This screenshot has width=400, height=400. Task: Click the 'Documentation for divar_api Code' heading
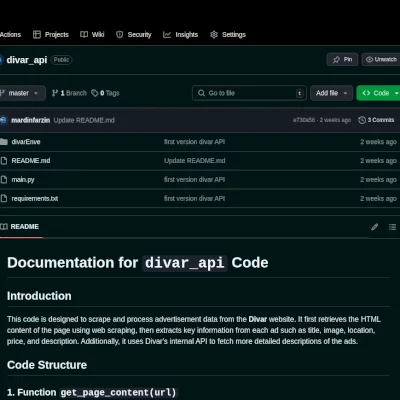138,263
